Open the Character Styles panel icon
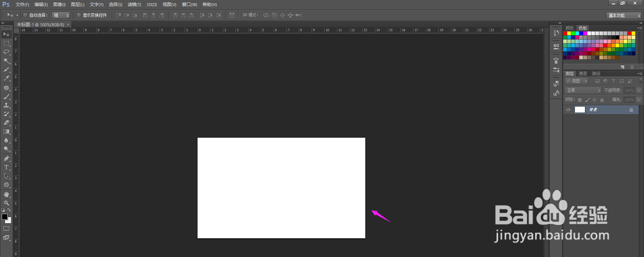The image size is (644, 257). click(x=556, y=93)
